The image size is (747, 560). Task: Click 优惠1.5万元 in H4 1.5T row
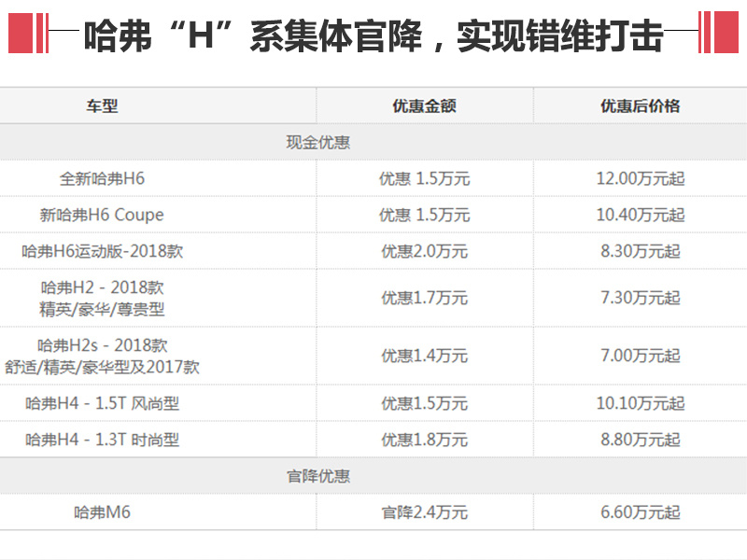coord(425,403)
